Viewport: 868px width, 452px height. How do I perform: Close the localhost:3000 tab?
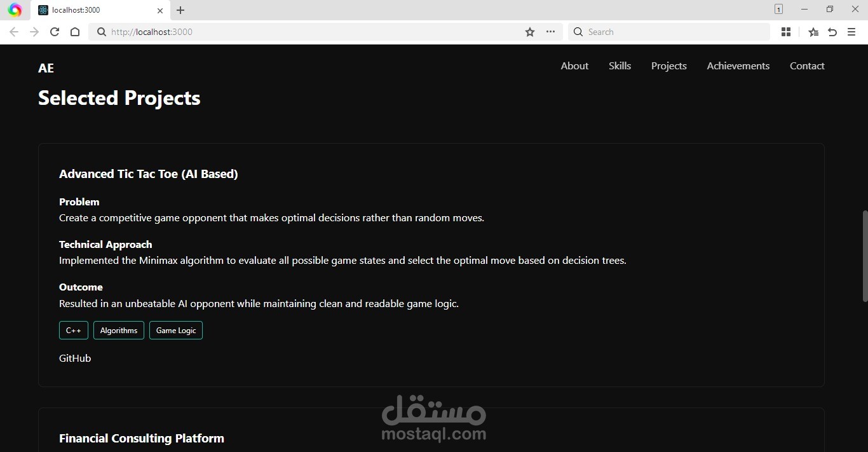160,10
